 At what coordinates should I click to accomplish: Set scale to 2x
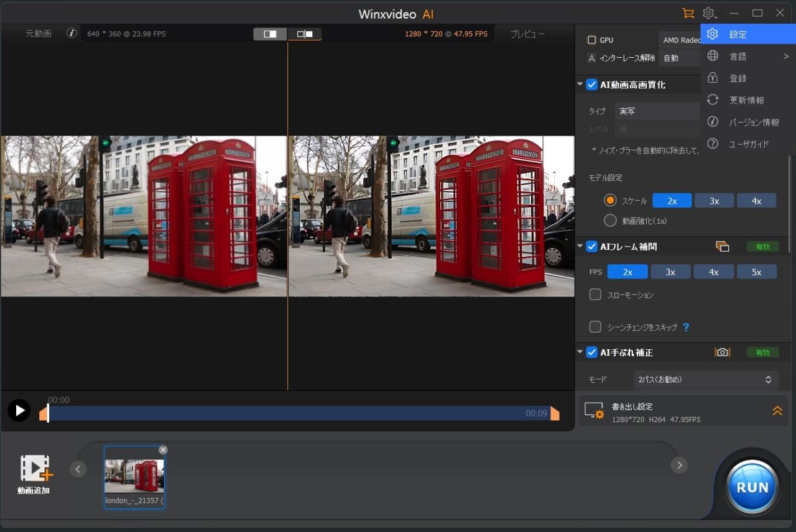(x=672, y=201)
